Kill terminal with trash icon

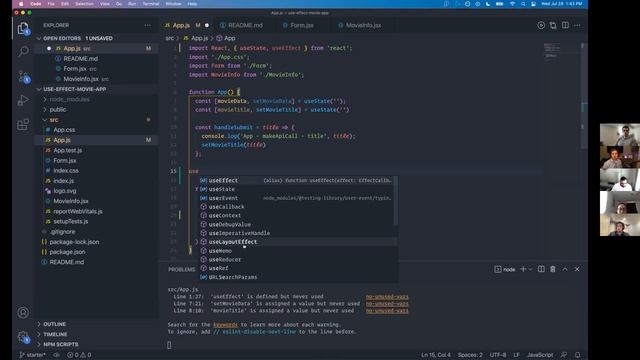pos(553,269)
